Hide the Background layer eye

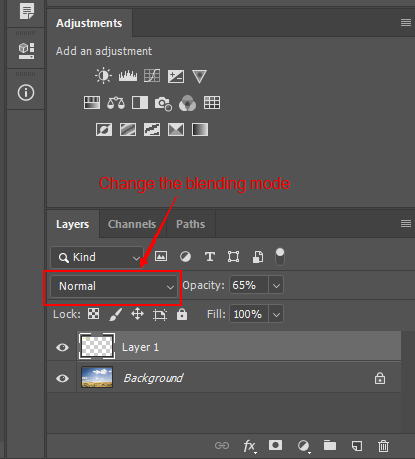[x=62, y=378]
